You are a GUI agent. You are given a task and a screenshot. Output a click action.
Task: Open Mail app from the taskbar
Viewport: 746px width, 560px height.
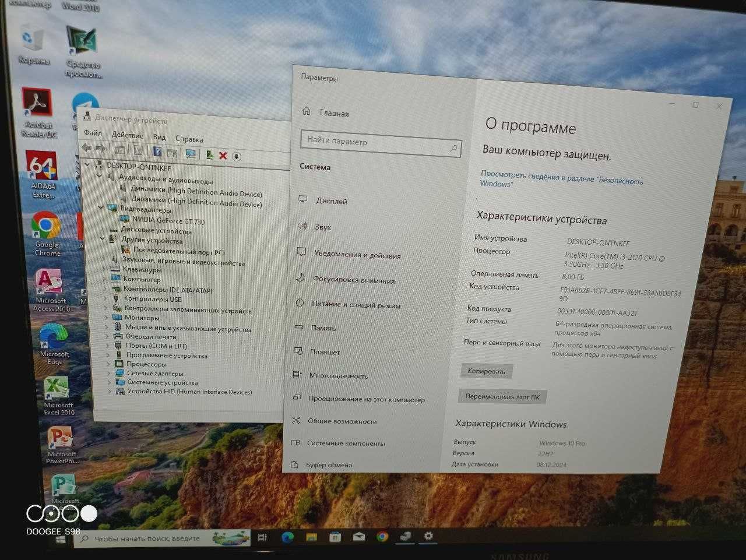tap(358, 536)
